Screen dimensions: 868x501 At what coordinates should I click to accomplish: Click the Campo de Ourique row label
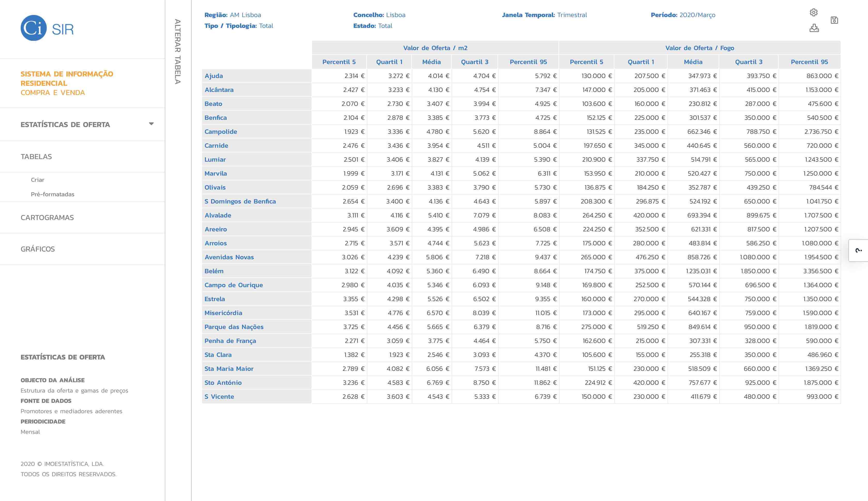coord(233,285)
